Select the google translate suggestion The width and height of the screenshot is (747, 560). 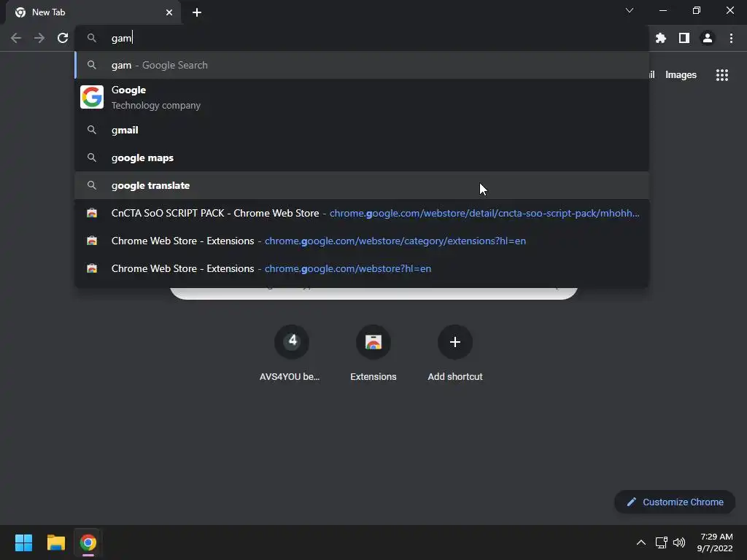pyautogui.click(x=362, y=185)
